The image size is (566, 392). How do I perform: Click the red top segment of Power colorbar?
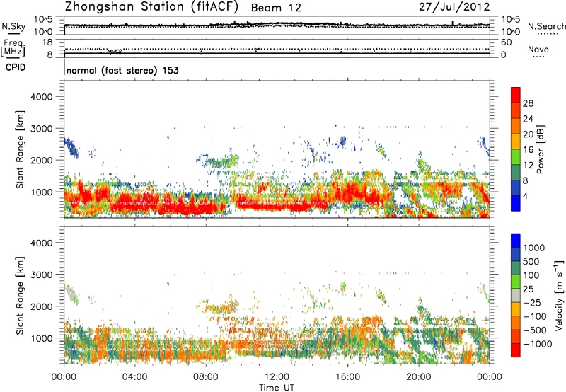pos(516,95)
